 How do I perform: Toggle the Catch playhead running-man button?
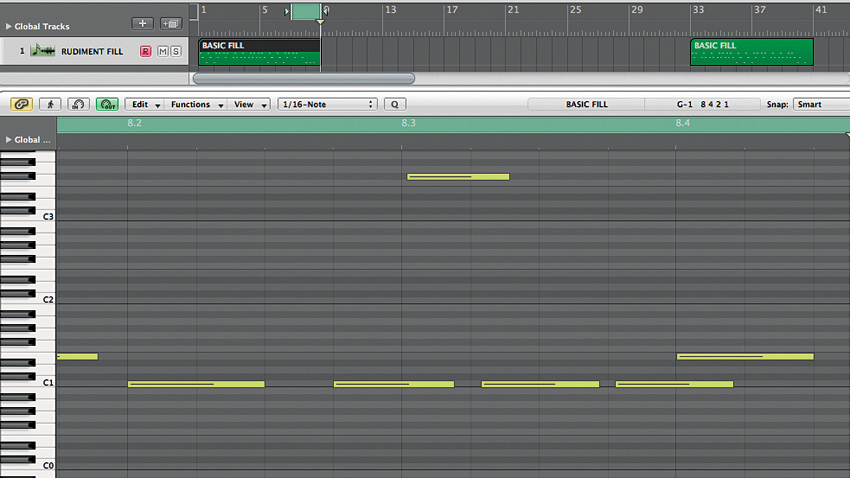tap(50, 104)
